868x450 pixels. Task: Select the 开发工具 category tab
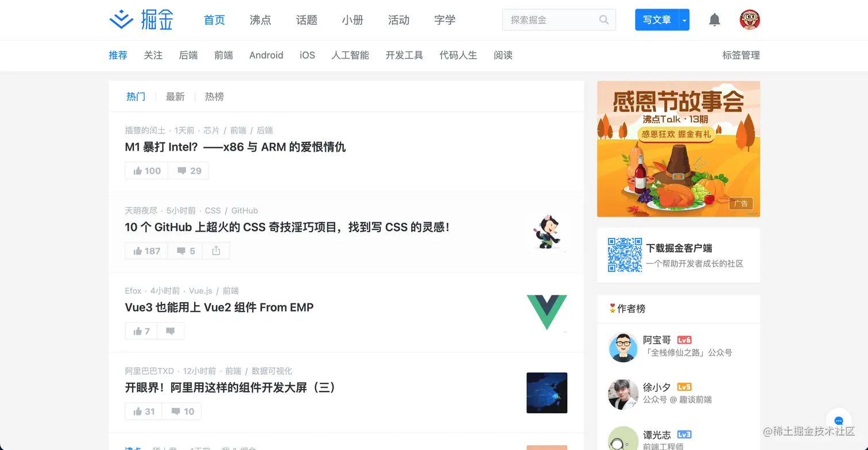(404, 55)
